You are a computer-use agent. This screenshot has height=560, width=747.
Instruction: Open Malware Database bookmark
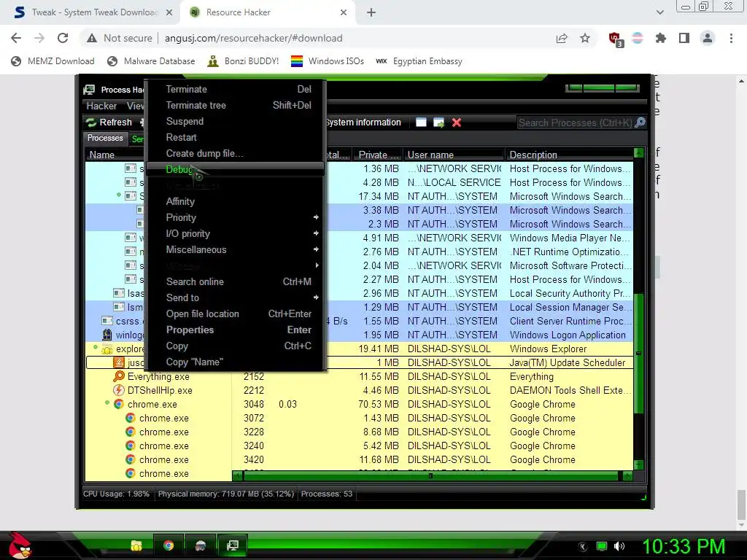152,61
